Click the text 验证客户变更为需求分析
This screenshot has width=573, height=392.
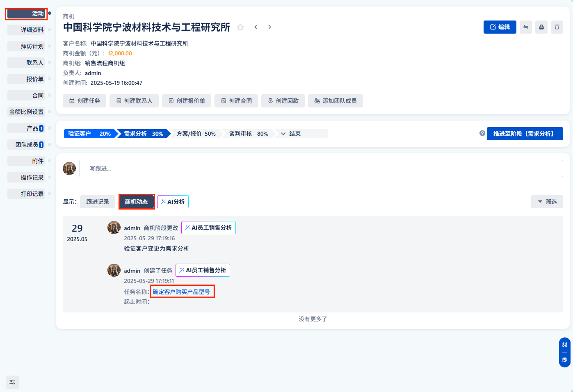(x=157, y=248)
